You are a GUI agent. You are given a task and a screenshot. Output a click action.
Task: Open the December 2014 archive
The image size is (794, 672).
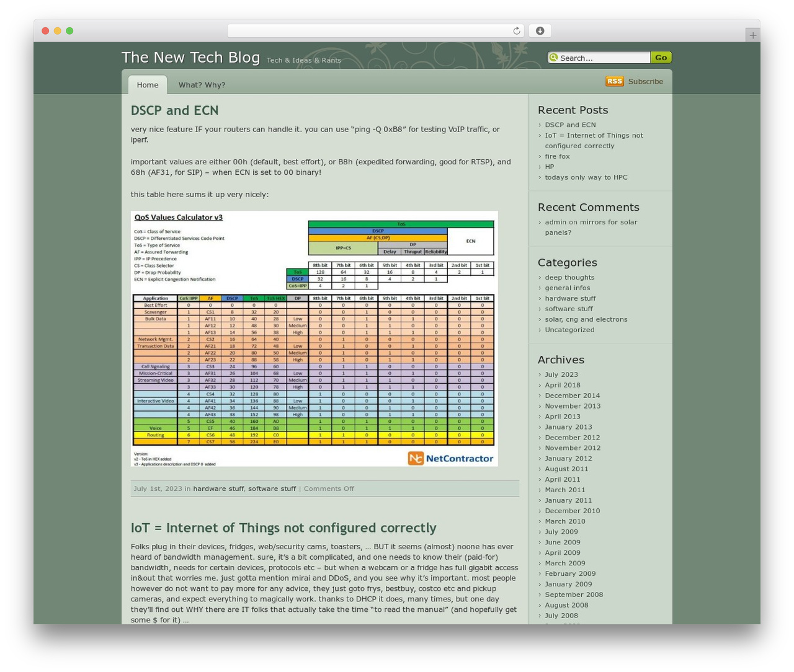coord(573,396)
